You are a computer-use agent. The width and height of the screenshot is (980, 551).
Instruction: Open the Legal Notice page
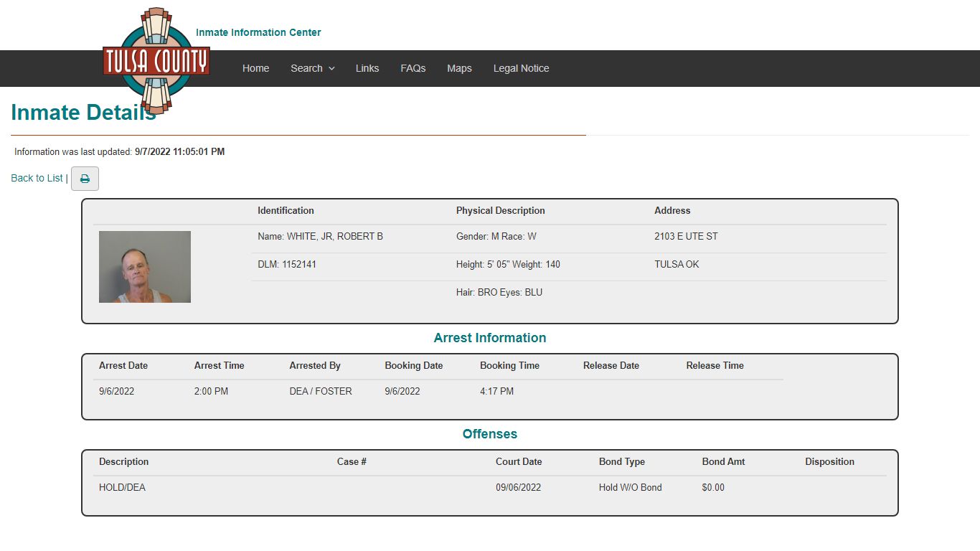(x=522, y=68)
